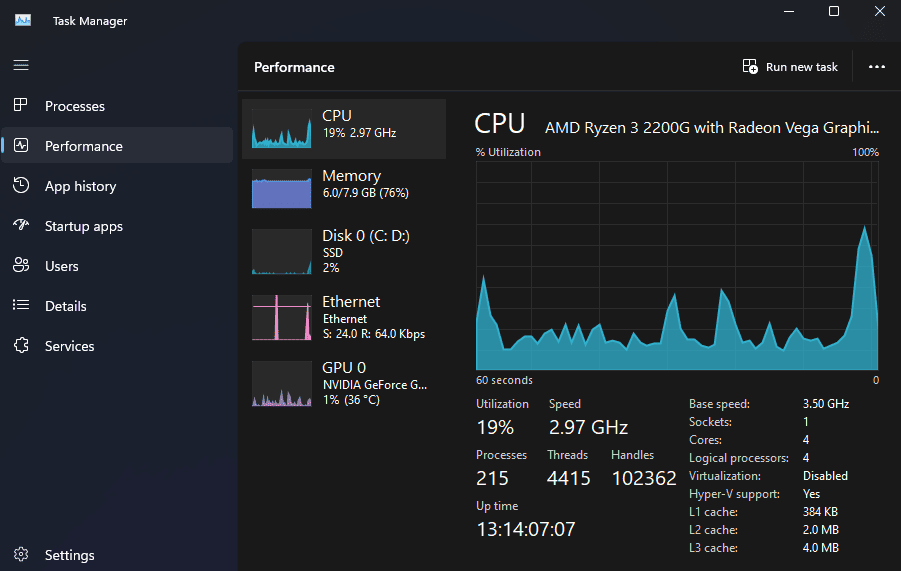The width and height of the screenshot is (901, 571).
Task: Open the hamburger navigation menu
Action: pyautogui.click(x=21, y=65)
